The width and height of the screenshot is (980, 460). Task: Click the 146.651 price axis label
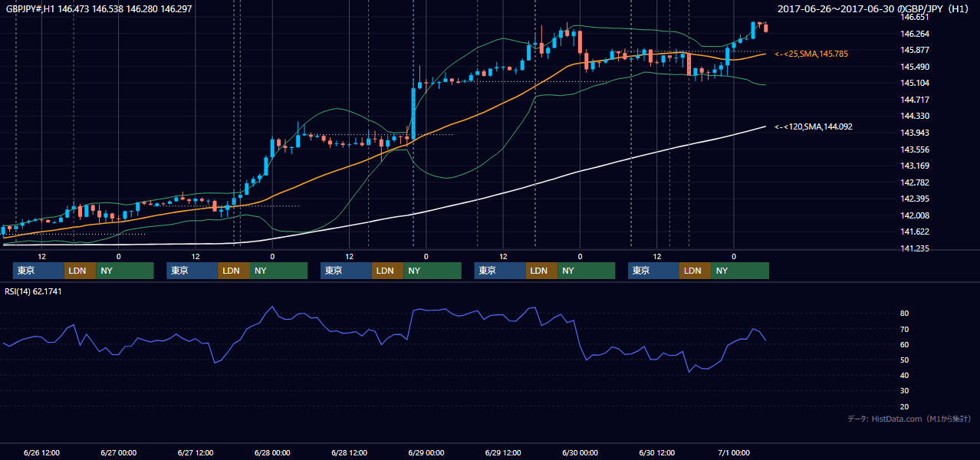[x=915, y=17]
